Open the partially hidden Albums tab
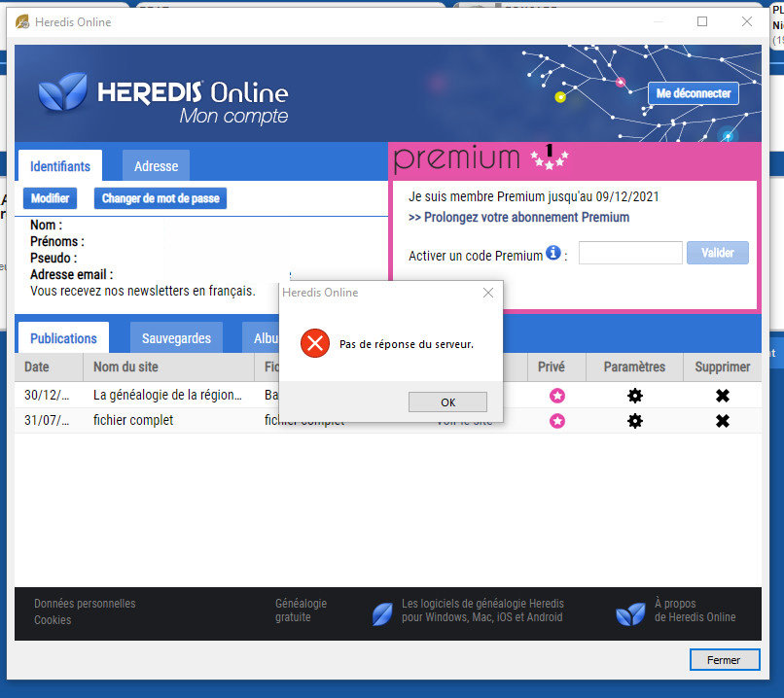Viewport: 784px width, 698px height. [261, 338]
